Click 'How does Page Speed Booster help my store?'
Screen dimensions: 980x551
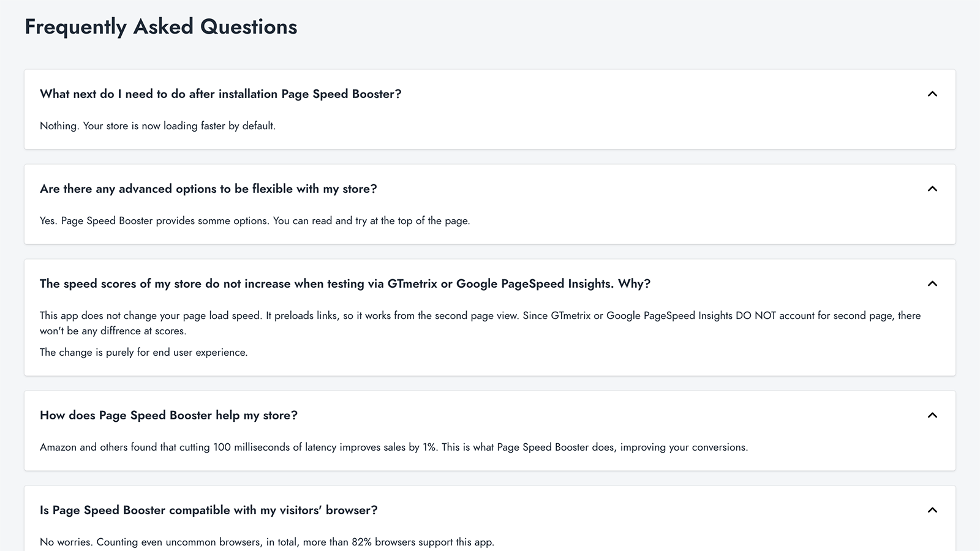pos(168,414)
